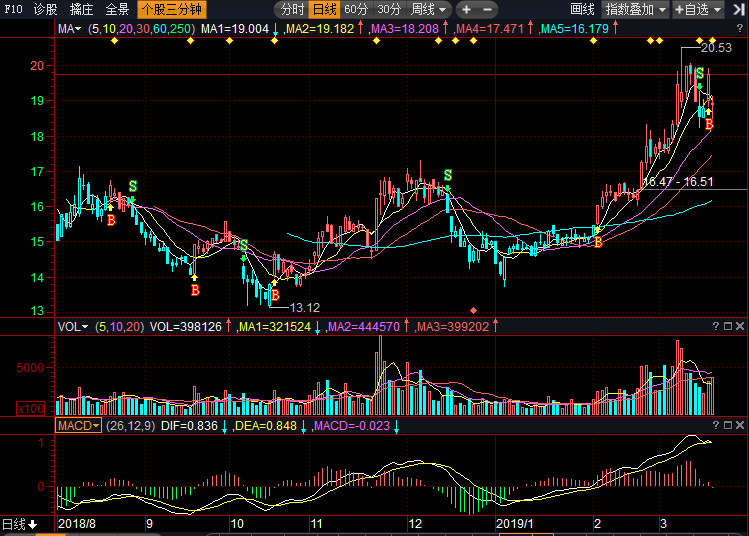Open the 周线 period dropdown
The image size is (749, 536).
(x=428, y=9)
